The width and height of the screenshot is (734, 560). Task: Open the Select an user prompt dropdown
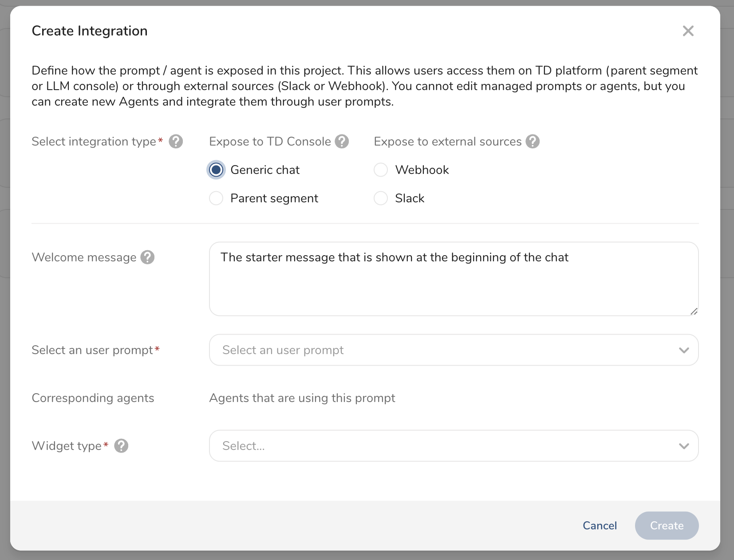444,350
